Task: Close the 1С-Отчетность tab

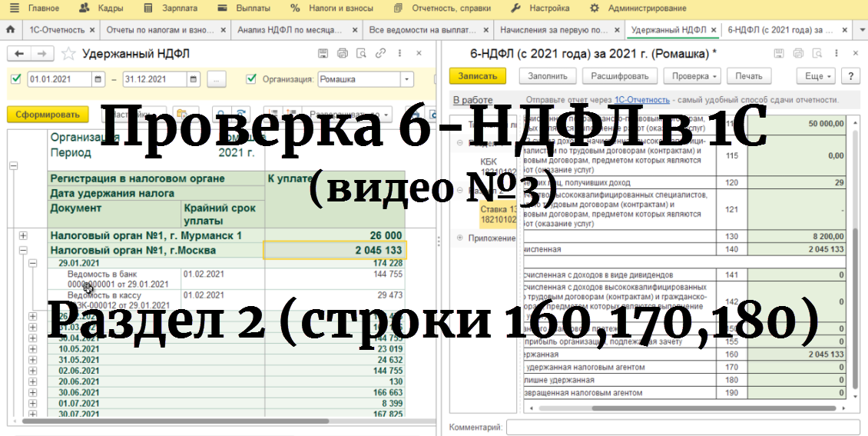Action: pos(92,30)
